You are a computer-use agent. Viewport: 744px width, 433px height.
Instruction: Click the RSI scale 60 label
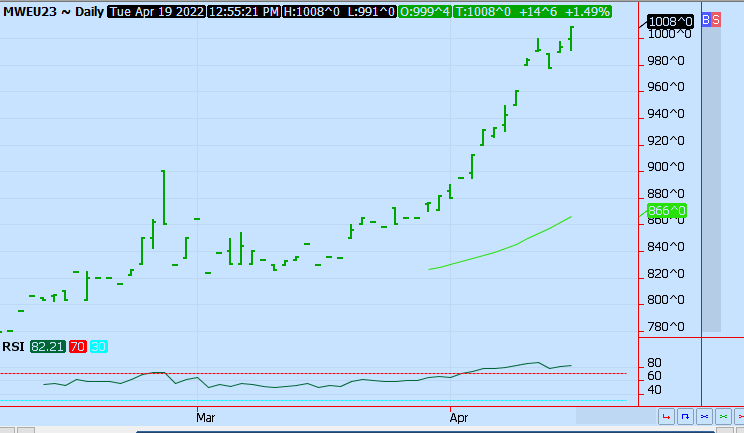654,376
